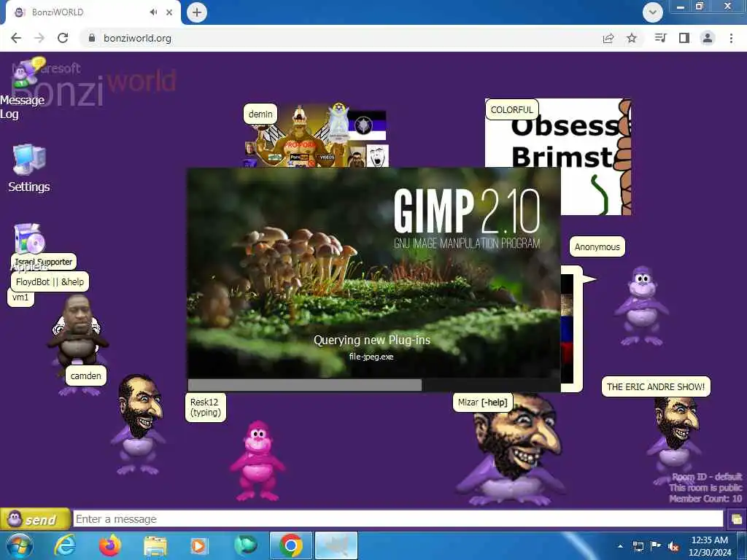Click the camden name tag
Image resolution: width=747 pixels, height=560 pixels.
[x=86, y=376]
